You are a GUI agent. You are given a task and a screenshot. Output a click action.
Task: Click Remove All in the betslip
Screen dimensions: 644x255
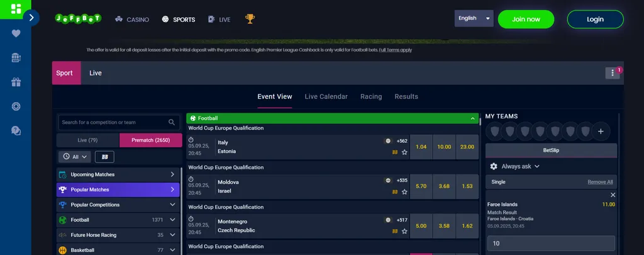600,182
